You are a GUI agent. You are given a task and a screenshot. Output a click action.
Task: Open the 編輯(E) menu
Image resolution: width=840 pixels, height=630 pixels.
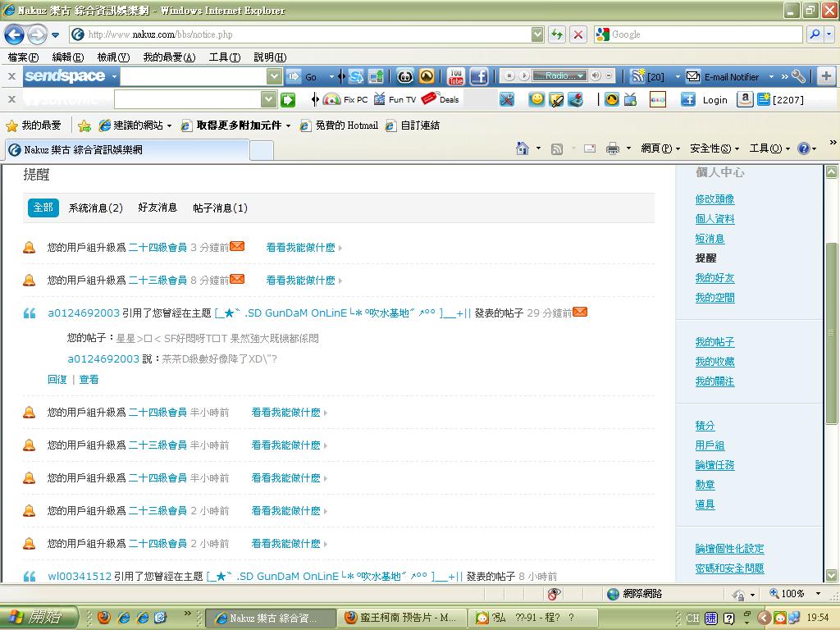tap(67, 57)
